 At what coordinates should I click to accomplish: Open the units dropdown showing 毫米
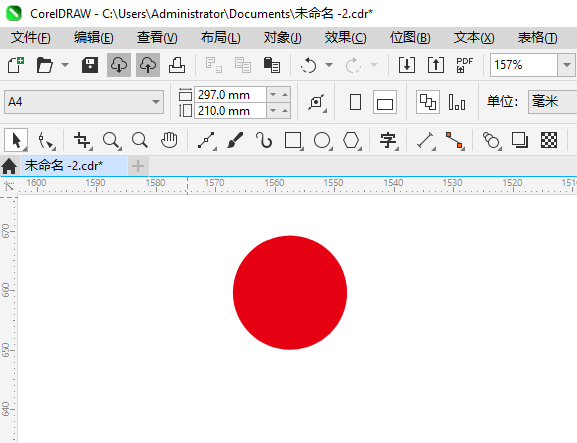point(552,102)
